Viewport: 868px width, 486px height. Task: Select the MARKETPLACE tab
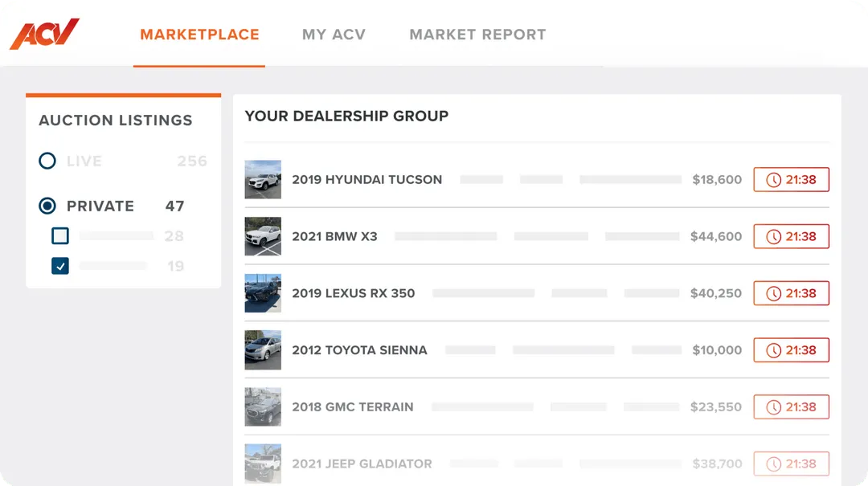199,34
